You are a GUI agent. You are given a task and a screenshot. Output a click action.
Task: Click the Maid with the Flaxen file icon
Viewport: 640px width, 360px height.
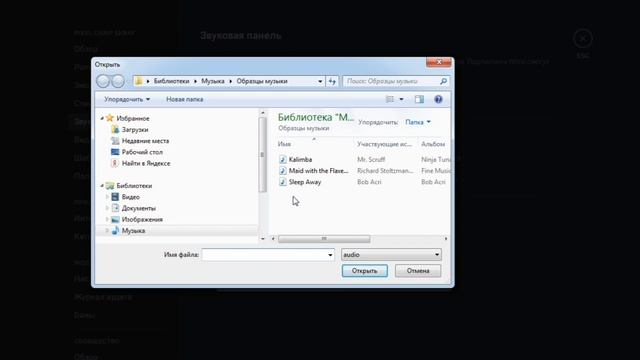pyautogui.click(x=282, y=171)
